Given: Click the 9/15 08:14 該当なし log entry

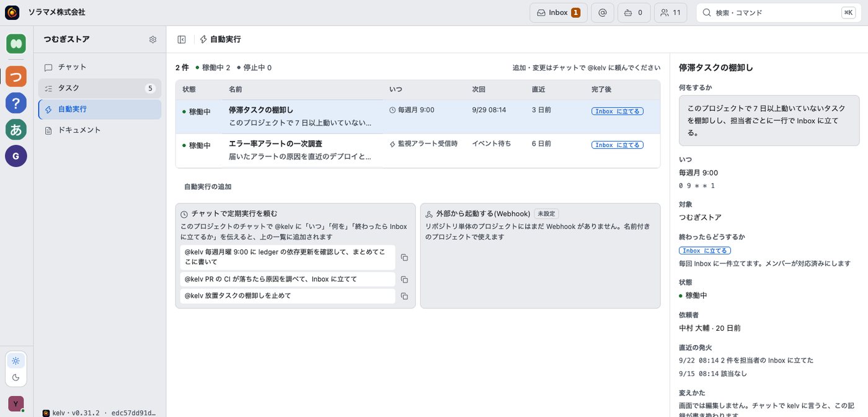Looking at the screenshot, I should pyautogui.click(x=713, y=374).
